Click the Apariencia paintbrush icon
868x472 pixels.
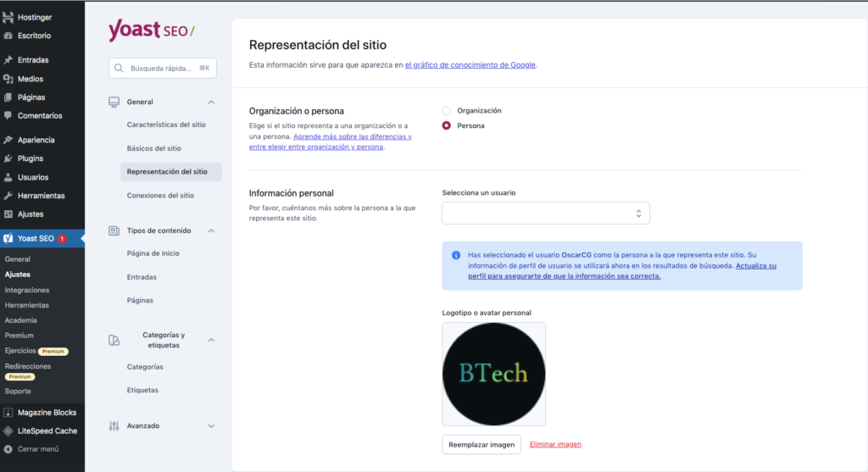[x=8, y=140]
